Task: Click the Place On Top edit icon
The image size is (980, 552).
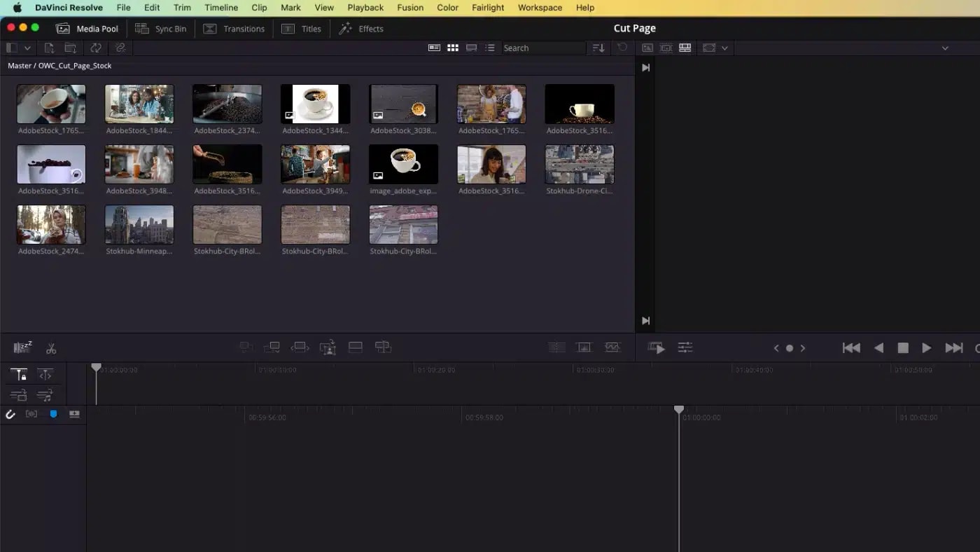Action: tap(355, 347)
